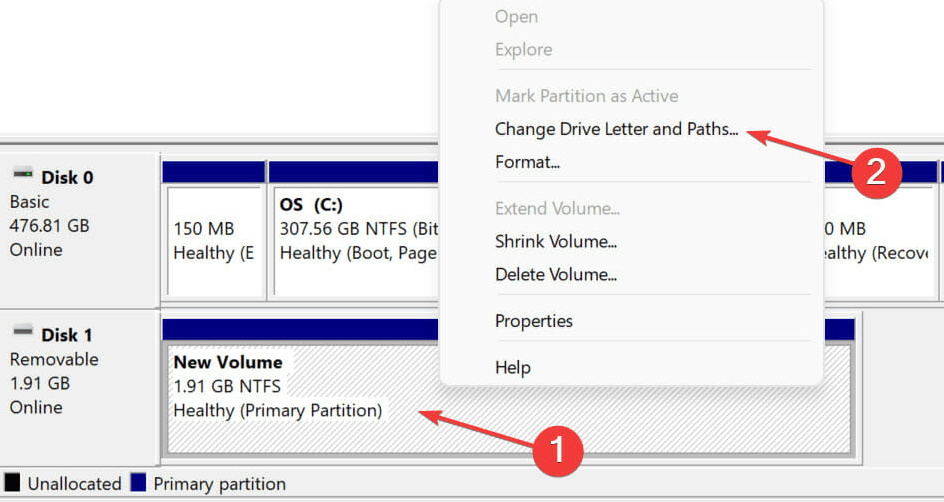Select the Format option

[x=527, y=161]
